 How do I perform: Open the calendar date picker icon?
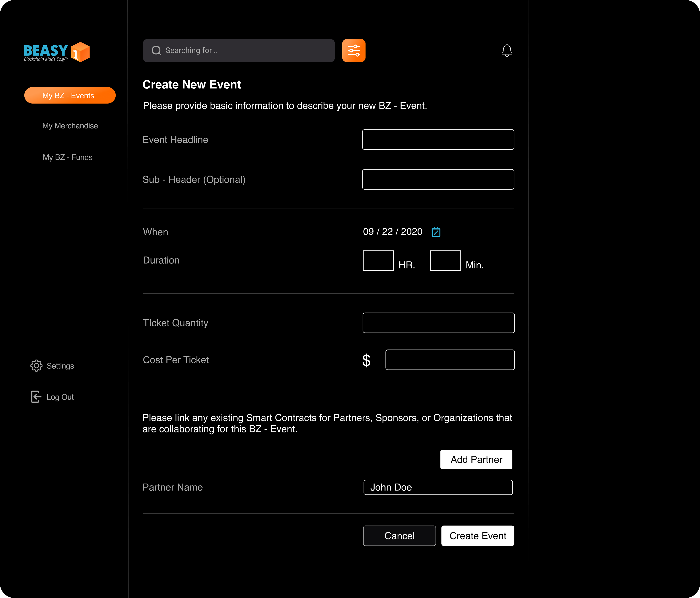pyautogui.click(x=436, y=232)
